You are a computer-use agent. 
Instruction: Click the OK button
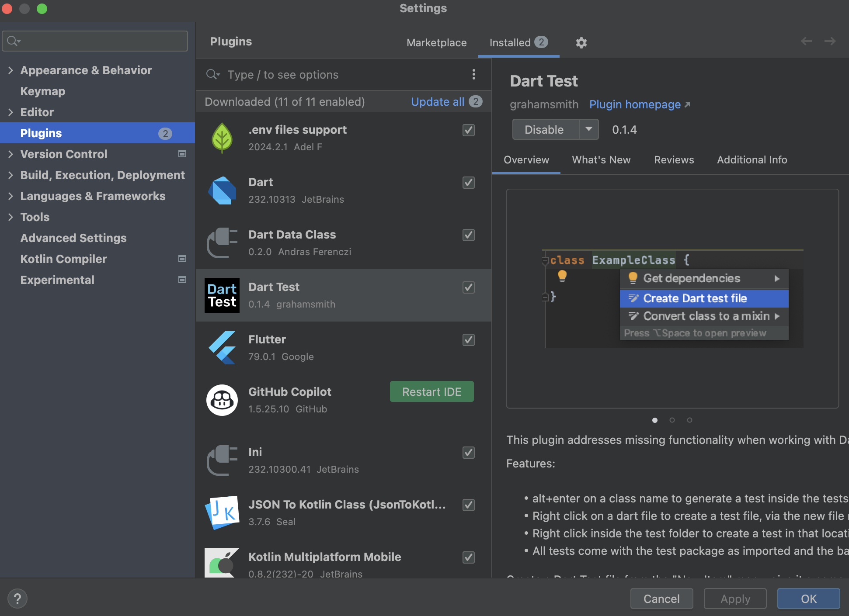pos(808,599)
